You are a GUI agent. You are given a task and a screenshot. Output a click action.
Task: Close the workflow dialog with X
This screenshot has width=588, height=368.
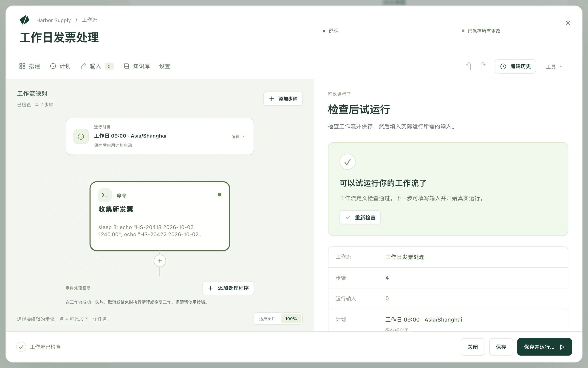coord(568,23)
